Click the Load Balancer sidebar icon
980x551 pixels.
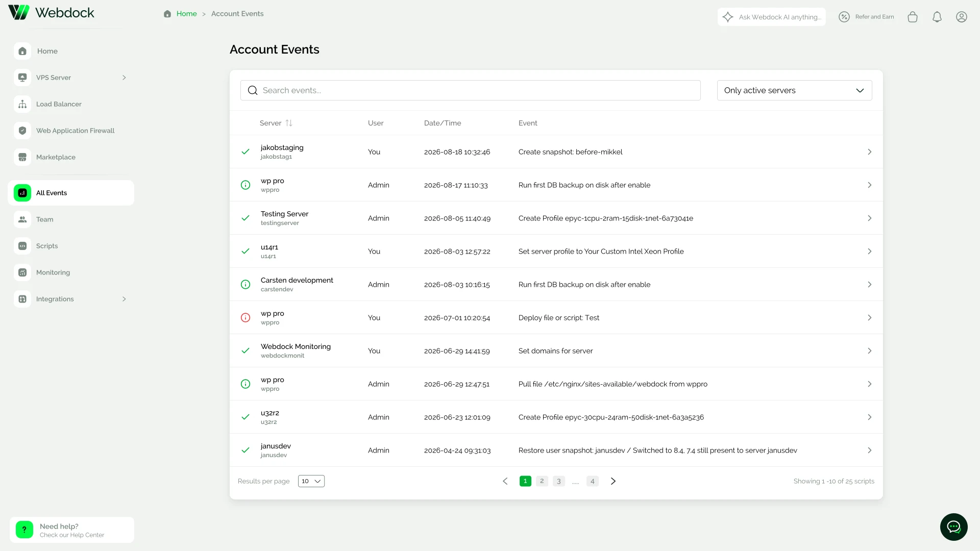[x=22, y=104]
